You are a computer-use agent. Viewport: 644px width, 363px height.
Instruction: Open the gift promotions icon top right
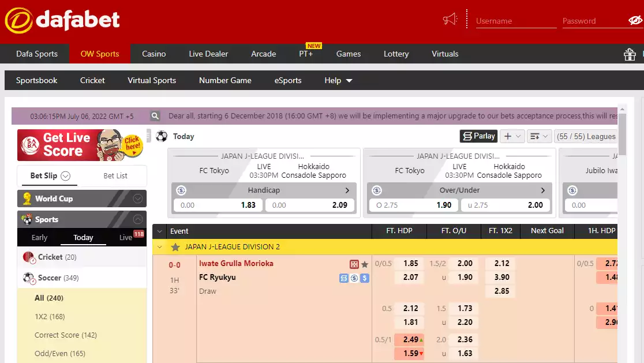(x=630, y=54)
